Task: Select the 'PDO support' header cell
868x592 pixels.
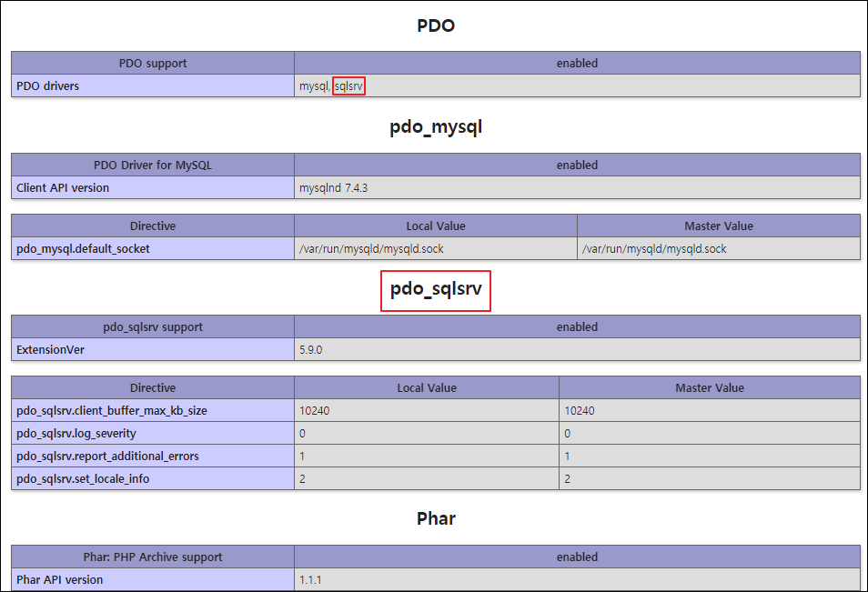Action: tap(153, 63)
